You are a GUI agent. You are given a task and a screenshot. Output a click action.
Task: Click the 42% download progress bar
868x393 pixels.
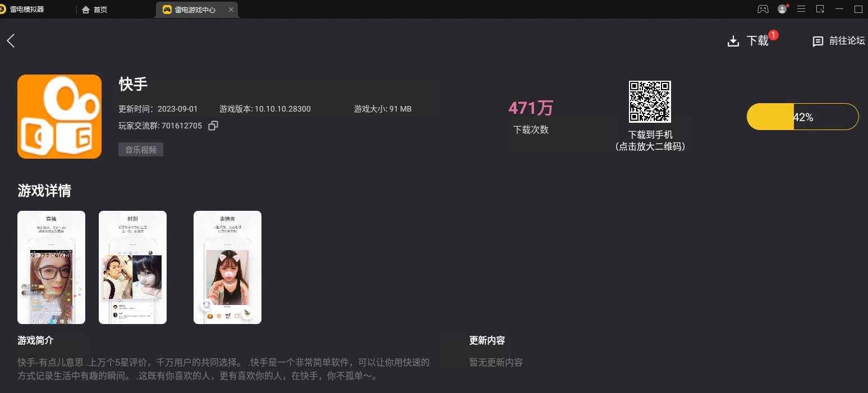pyautogui.click(x=802, y=117)
